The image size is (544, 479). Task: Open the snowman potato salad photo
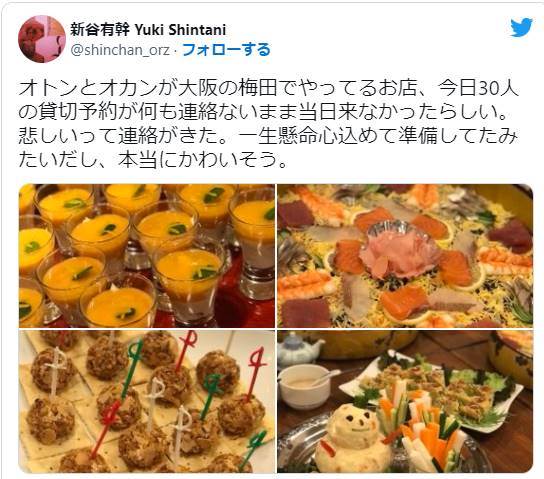click(x=405, y=401)
